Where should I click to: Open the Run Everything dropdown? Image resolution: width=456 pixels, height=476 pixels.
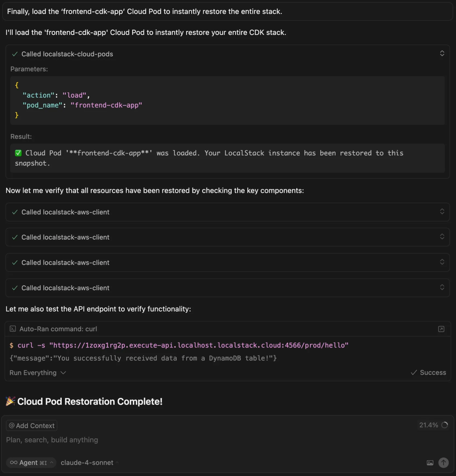[38, 373]
